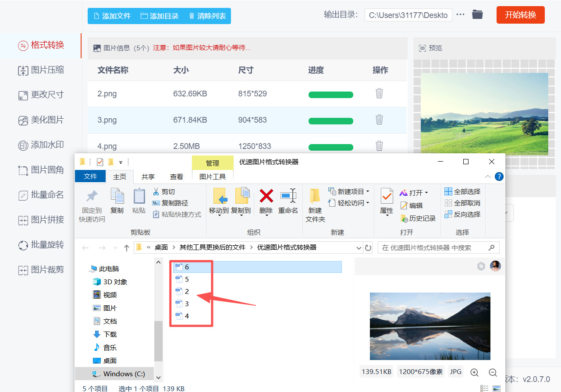Open 批量旋转 tool in sidebar
This screenshot has width=561, height=392.
(41, 245)
